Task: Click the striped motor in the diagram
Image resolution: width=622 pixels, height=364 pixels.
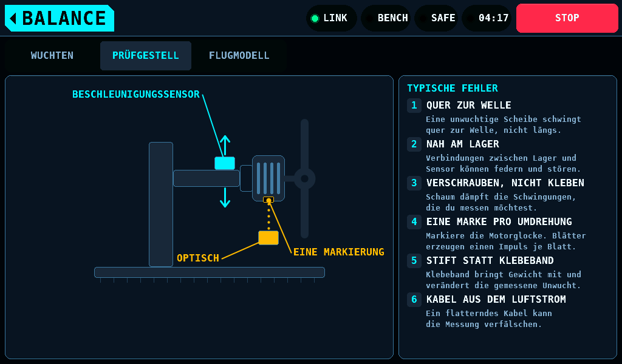Action: pos(268,178)
